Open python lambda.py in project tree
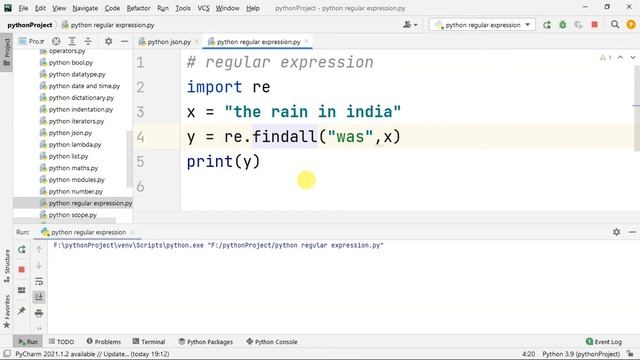Viewport: 640px width, 360px height. pos(75,144)
